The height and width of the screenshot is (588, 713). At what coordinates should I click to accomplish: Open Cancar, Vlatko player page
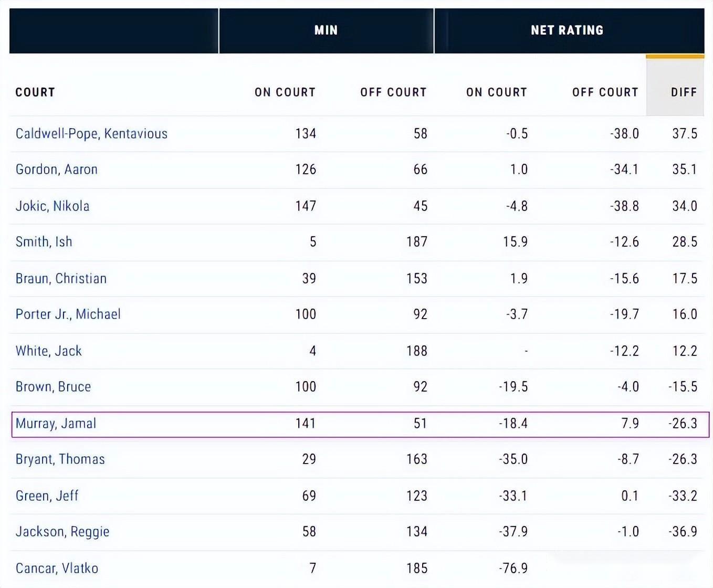[57, 568]
